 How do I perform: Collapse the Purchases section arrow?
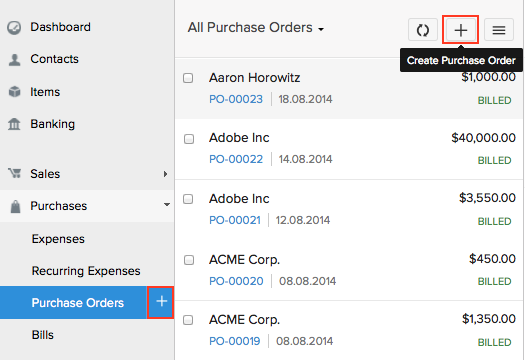[x=167, y=205]
